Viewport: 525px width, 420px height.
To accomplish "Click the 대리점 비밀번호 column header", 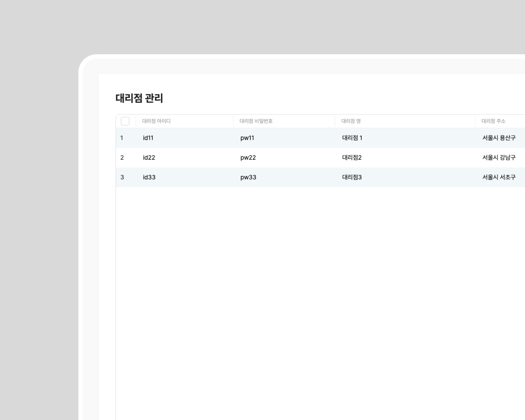I will click(x=256, y=121).
